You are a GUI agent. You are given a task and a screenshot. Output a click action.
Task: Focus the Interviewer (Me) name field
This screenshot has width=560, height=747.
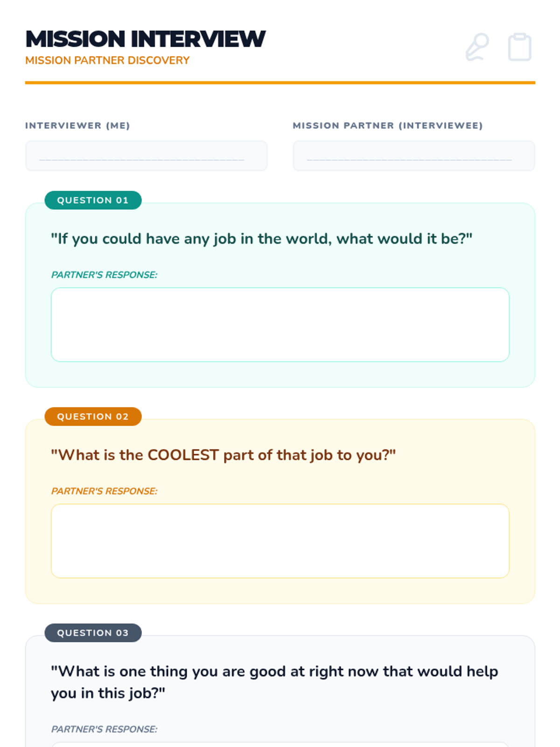point(146,156)
